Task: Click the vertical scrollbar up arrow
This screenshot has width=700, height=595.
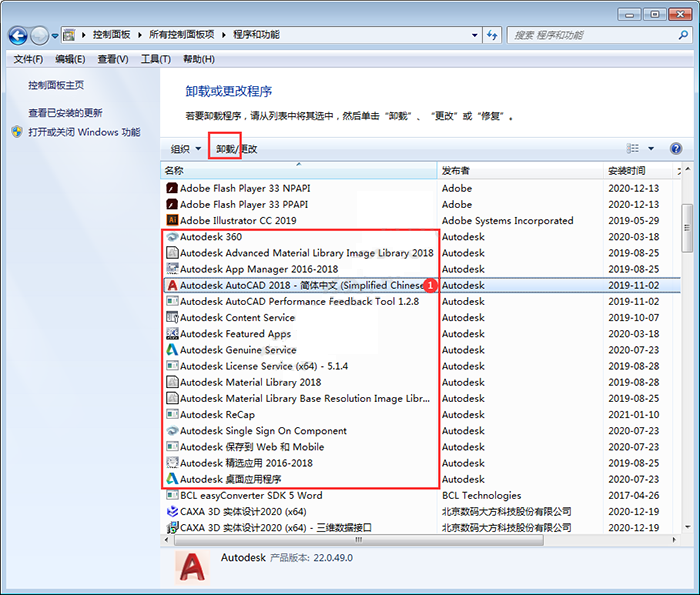Action: tap(687, 169)
